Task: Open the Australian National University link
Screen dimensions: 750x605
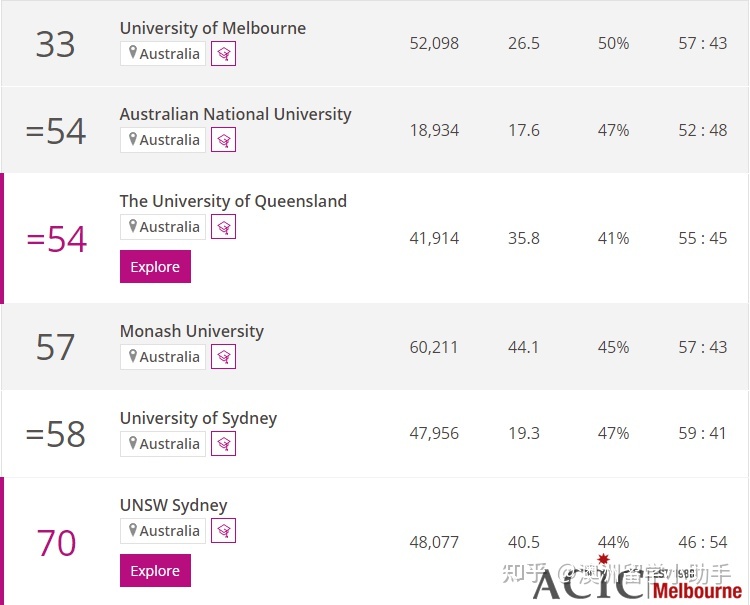Action: (x=236, y=114)
